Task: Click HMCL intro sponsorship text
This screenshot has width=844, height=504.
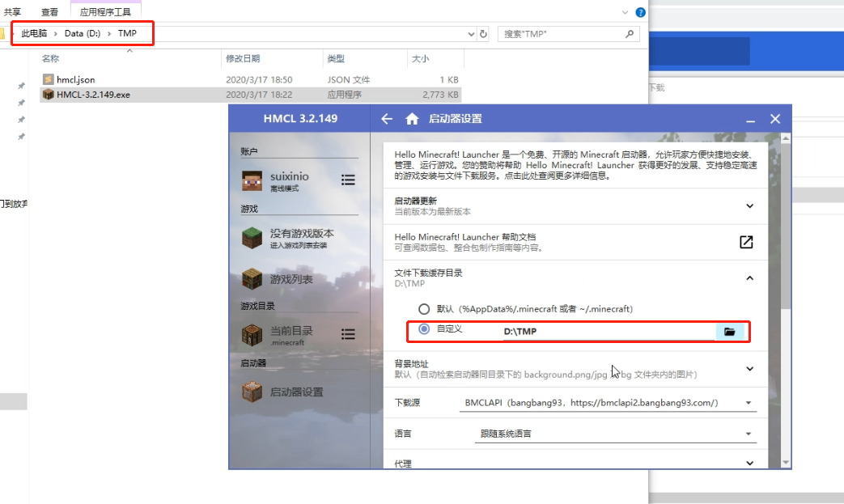Action: point(575,165)
